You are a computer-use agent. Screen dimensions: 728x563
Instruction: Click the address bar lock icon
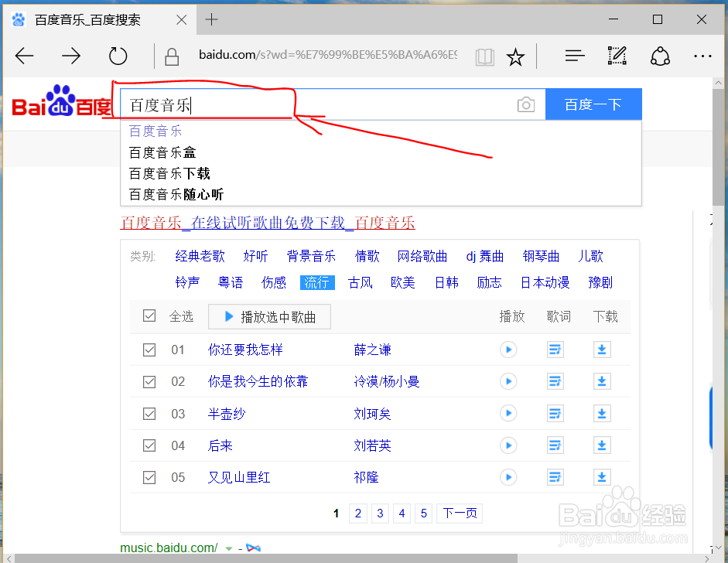(x=172, y=56)
